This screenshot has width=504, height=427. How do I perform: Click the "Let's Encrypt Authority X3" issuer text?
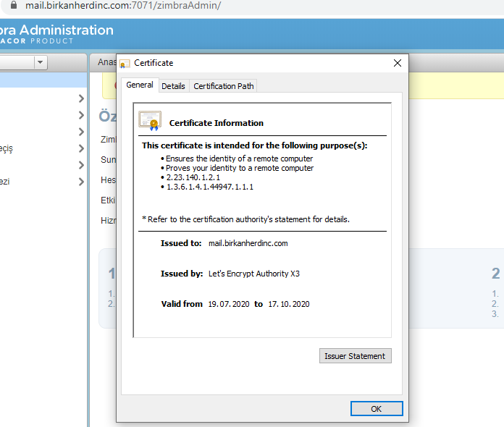[254, 274]
